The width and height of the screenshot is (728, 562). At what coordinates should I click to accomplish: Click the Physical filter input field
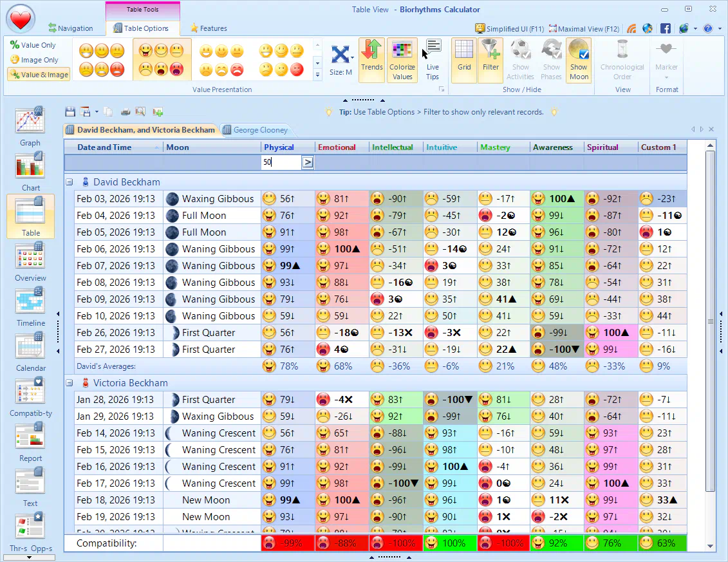(281, 162)
